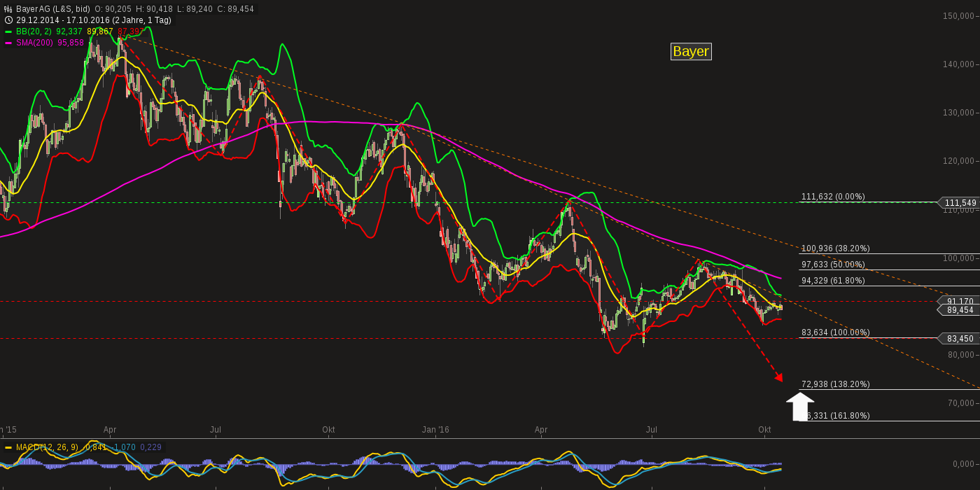
Task: Click the Bayer label box on the chart
Action: click(690, 51)
